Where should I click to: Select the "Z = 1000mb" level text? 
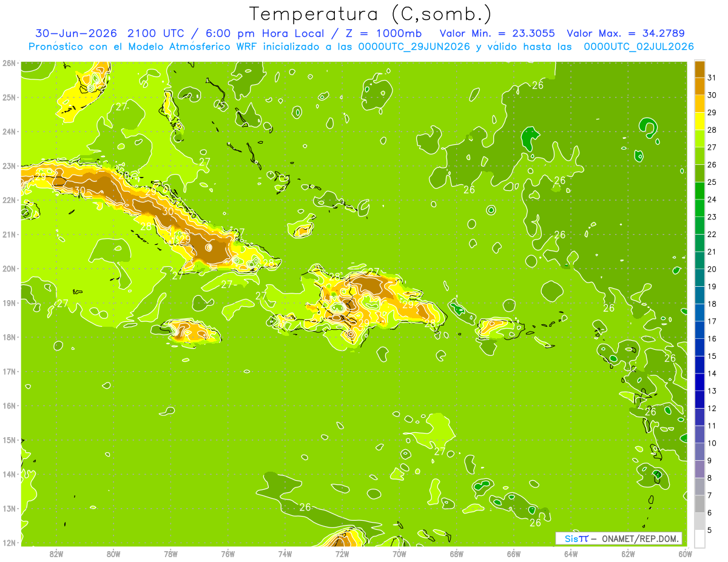click(x=382, y=33)
